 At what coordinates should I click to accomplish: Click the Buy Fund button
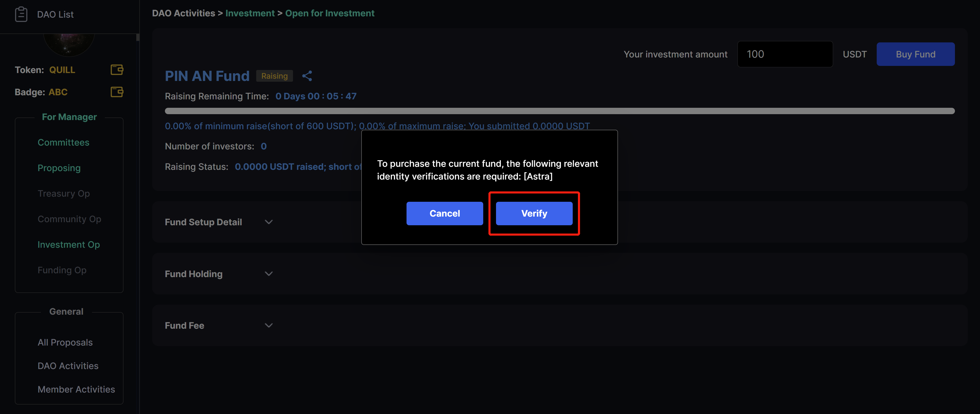click(x=916, y=54)
